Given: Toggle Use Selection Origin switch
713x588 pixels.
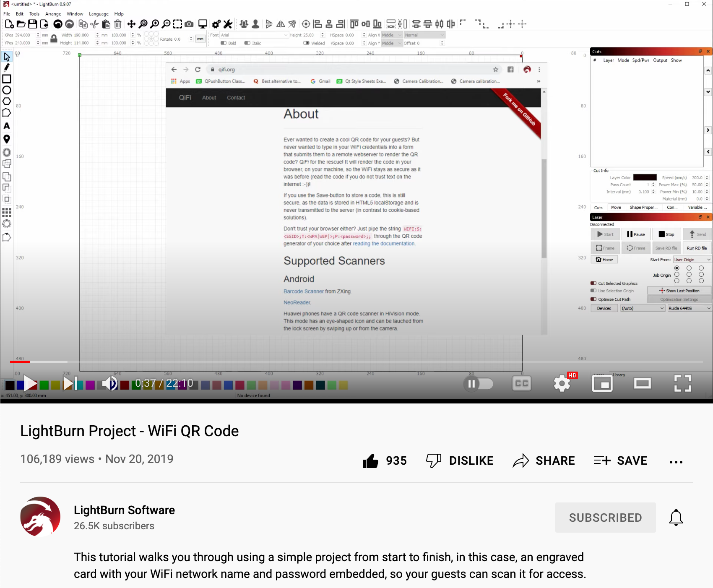Looking at the screenshot, I should pyautogui.click(x=593, y=291).
